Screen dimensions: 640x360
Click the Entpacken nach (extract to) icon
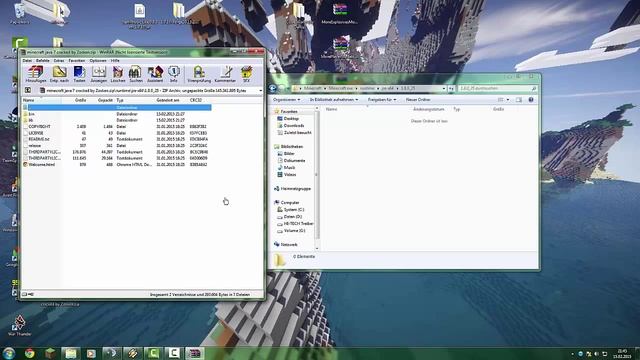click(x=59, y=74)
